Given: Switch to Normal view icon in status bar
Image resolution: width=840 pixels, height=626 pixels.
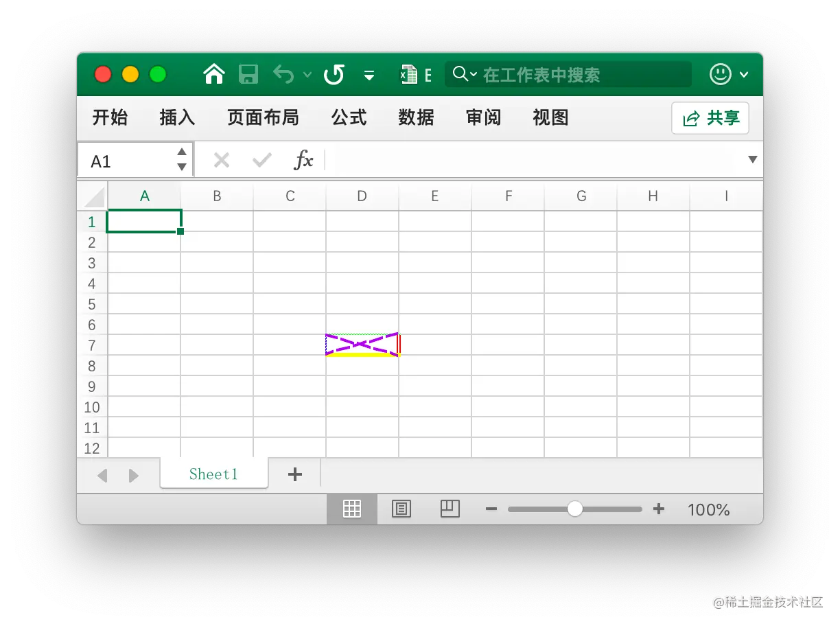Looking at the screenshot, I should tap(352, 509).
